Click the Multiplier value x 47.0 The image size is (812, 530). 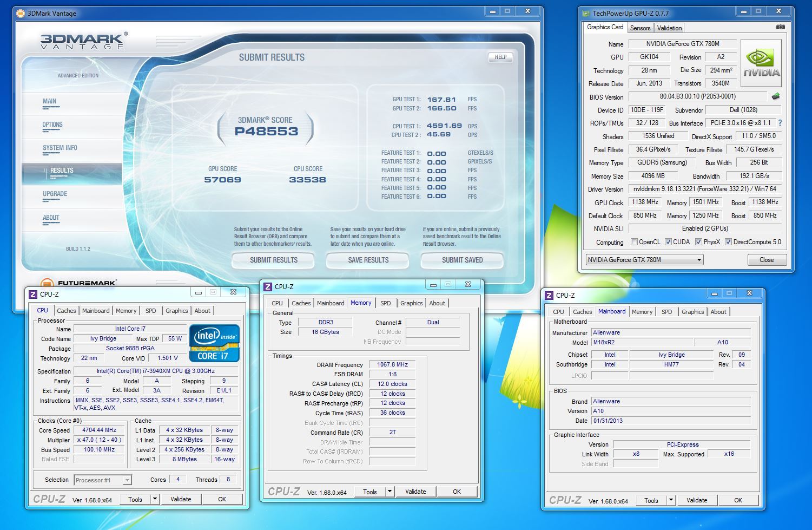[100, 440]
